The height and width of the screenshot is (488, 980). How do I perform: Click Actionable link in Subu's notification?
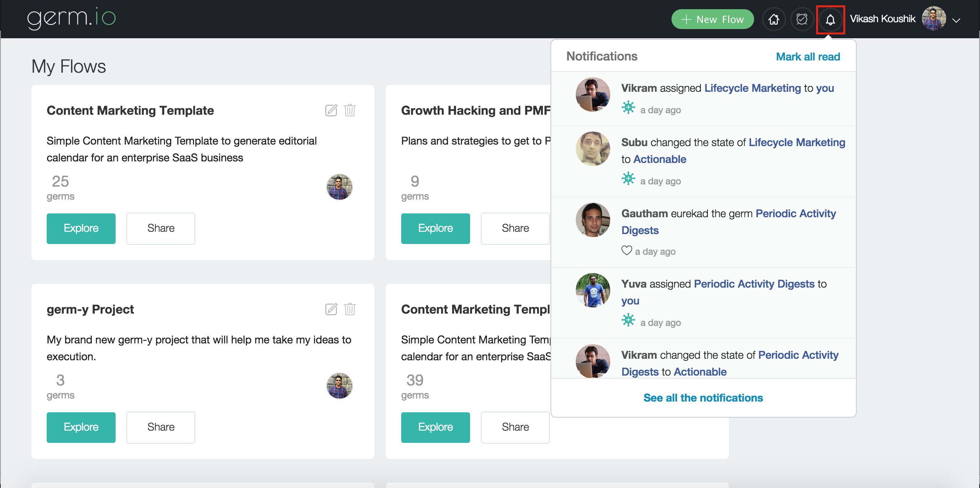tap(660, 159)
